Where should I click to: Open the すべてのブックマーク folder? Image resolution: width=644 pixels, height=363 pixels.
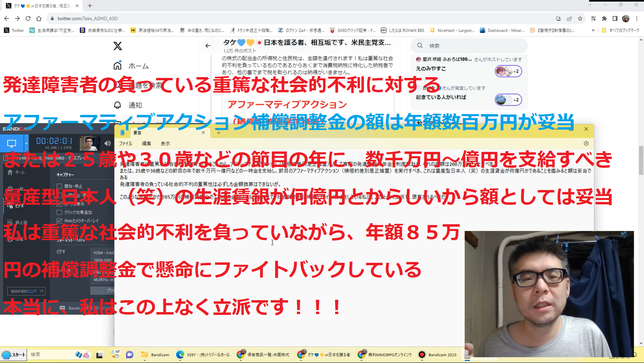621,30
